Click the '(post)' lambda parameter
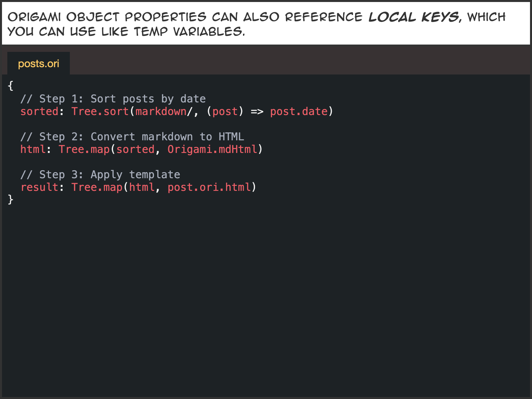Screen dimensions: 532x399 pyautogui.click(x=225, y=111)
